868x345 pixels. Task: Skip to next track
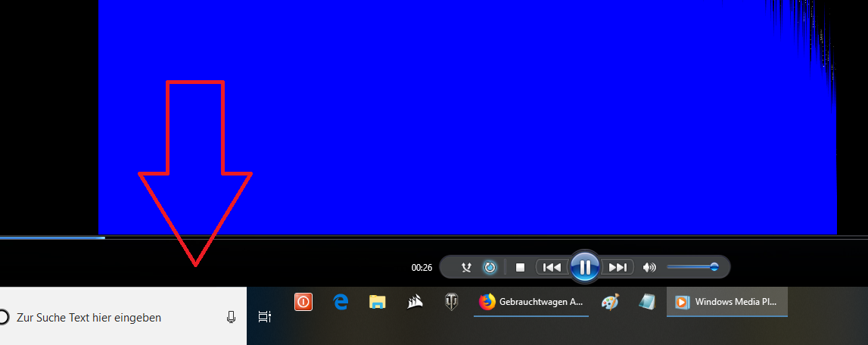(x=618, y=268)
